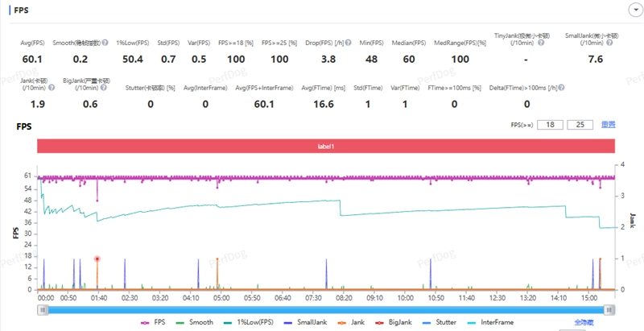Viewport: 644px width, 331px height.
Task: Click the red BigJank marker near 01:40
Action: tap(97, 259)
